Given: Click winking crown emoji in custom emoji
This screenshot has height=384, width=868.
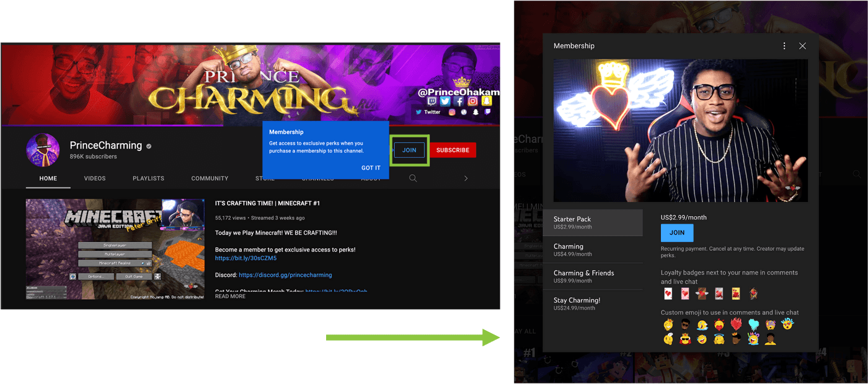Looking at the screenshot, I should click(668, 324).
